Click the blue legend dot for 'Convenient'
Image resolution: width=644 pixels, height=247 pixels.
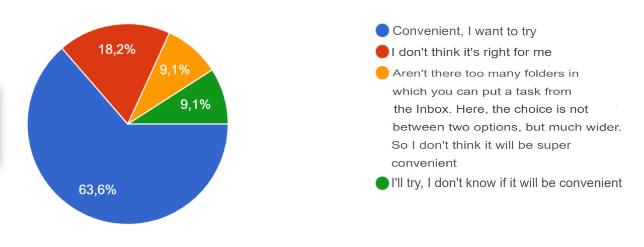click(x=383, y=31)
